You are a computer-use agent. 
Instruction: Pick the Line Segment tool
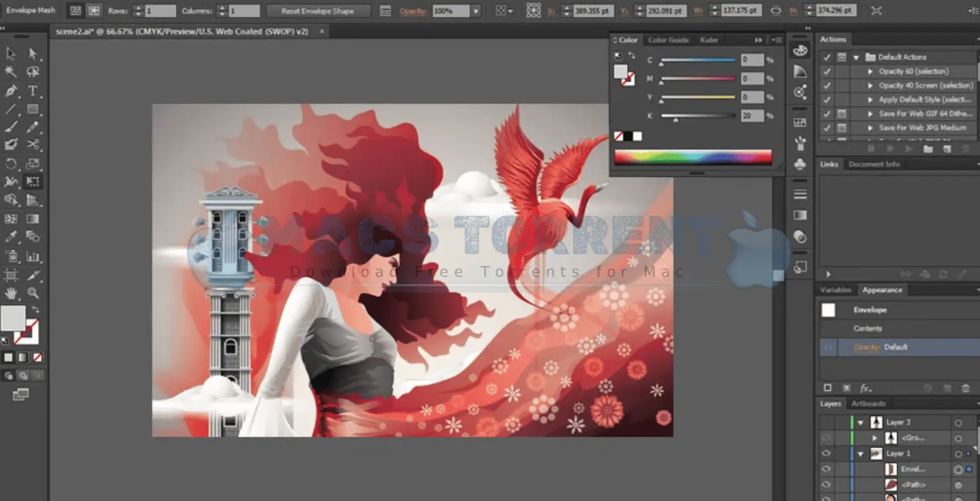pyautogui.click(x=11, y=109)
